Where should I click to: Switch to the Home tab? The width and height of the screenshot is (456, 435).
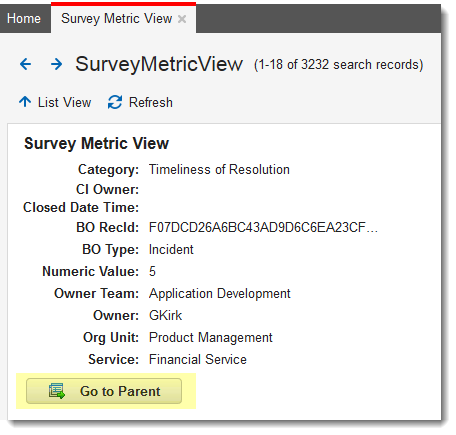click(24, 19)
